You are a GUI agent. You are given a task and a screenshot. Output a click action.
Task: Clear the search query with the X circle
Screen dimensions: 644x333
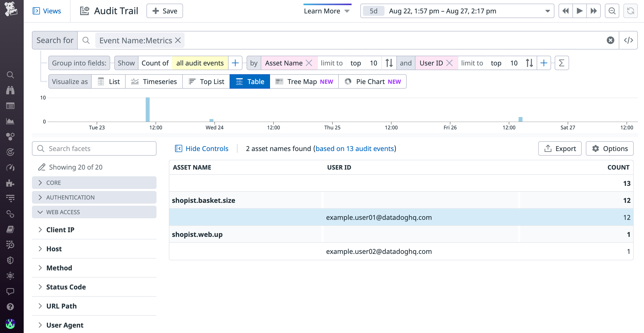610,40
